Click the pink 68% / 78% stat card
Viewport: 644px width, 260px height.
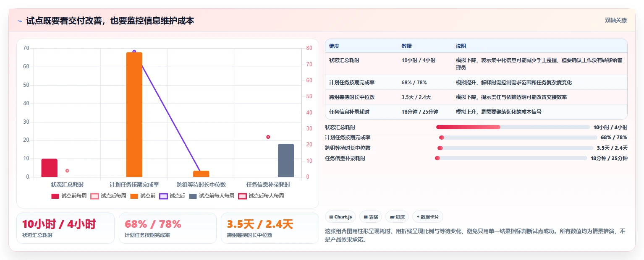tap(168, 228)
